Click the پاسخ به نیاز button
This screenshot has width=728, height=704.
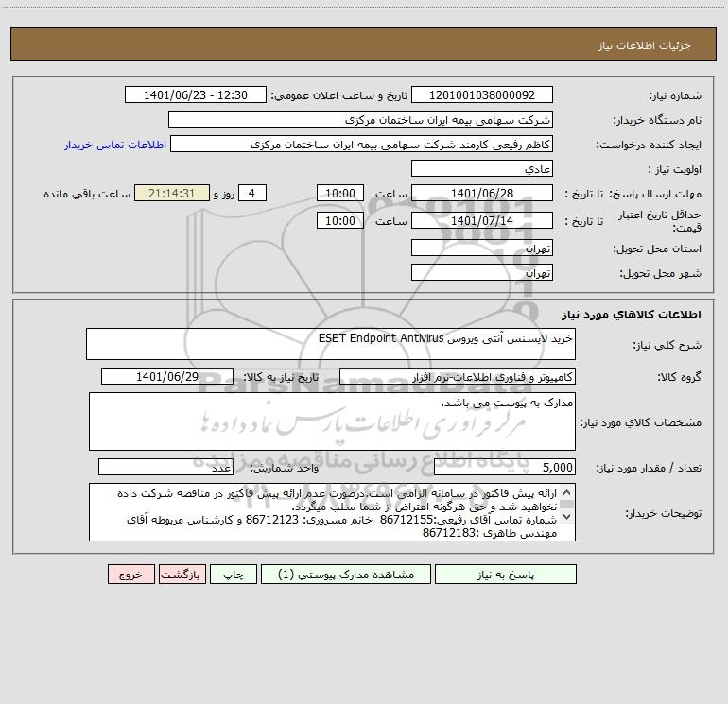[x=506, y=575]
